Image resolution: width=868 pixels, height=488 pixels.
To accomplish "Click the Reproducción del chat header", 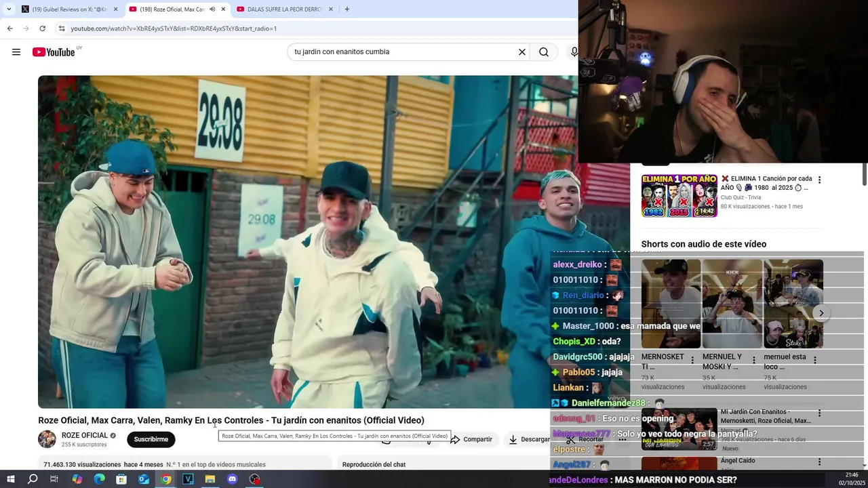I will [374, 465].
